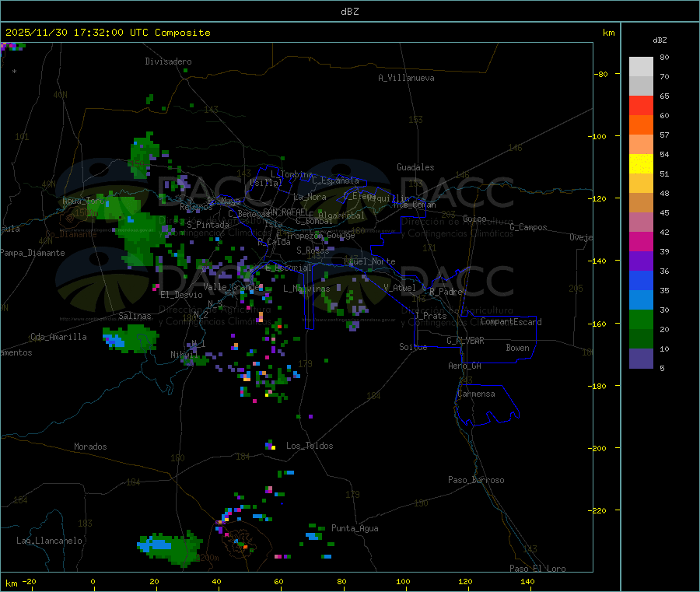Screen dimensions: 700x592
Task: Click the V_Atuel place label
Action: (x=400, y=288)
